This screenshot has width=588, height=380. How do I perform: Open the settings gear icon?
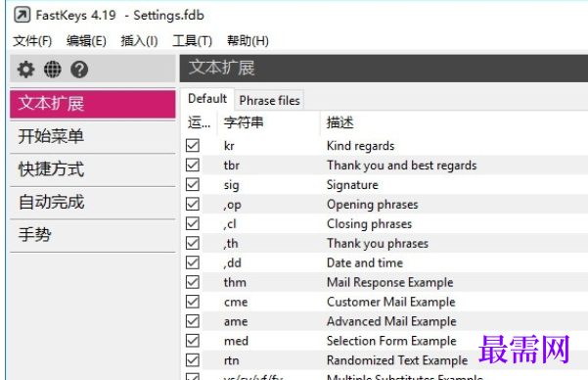click(25, 70)
